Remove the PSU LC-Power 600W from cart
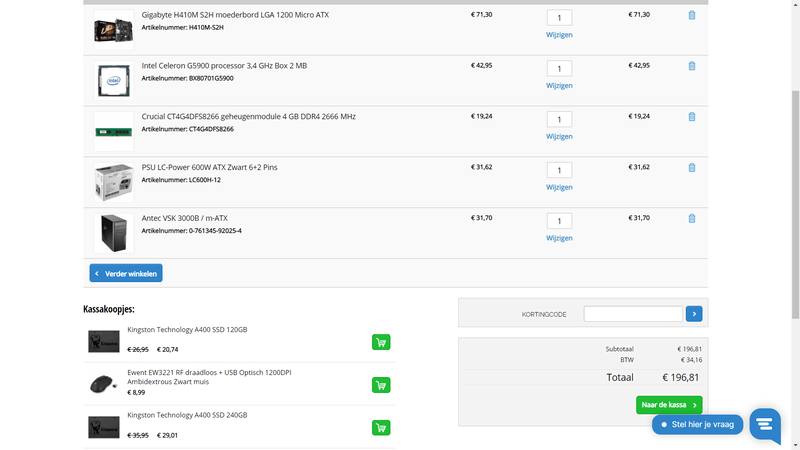 pyautogui.click(x=691, y=167)
